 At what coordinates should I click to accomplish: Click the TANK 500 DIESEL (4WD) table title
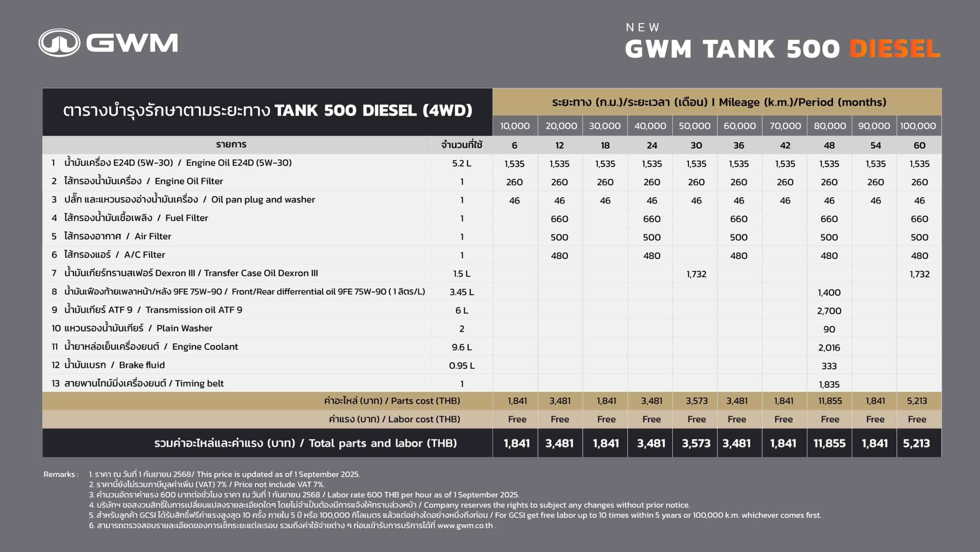[268, 111]
